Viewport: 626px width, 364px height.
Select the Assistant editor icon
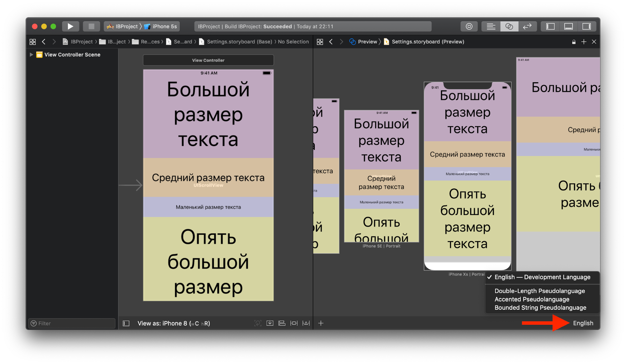[509, 26]
